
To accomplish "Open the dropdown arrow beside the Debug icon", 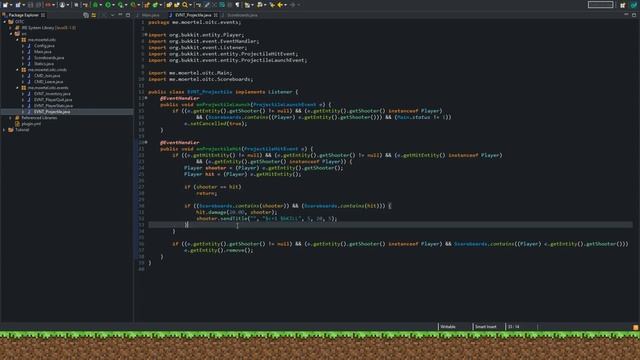I will click(100, 5).
